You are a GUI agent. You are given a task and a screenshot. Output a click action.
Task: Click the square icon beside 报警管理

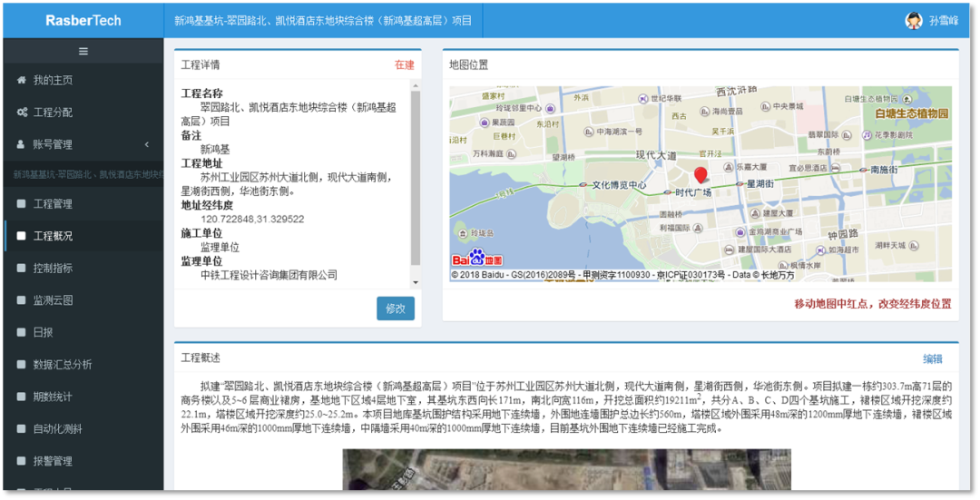point(21,461)
